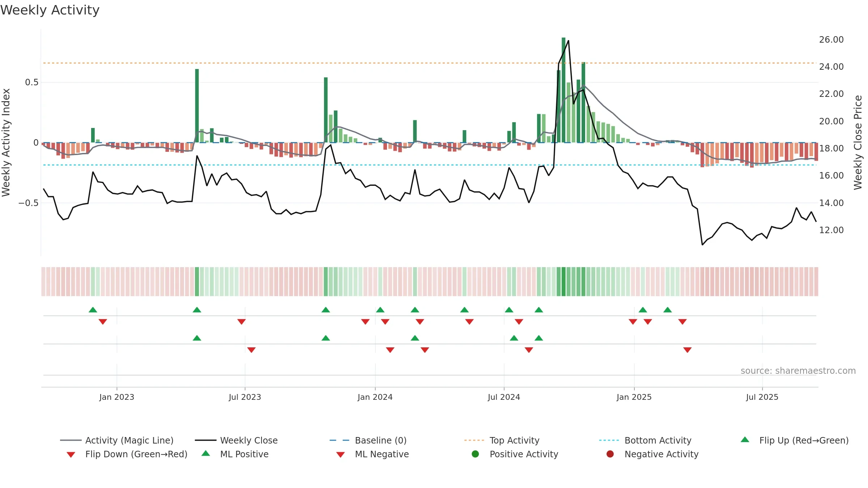Image resolution: width=868 pixels, height=488 pixels.
Task: Click the Bottom Activity legend line icon
Action: [x=609, y=440]
